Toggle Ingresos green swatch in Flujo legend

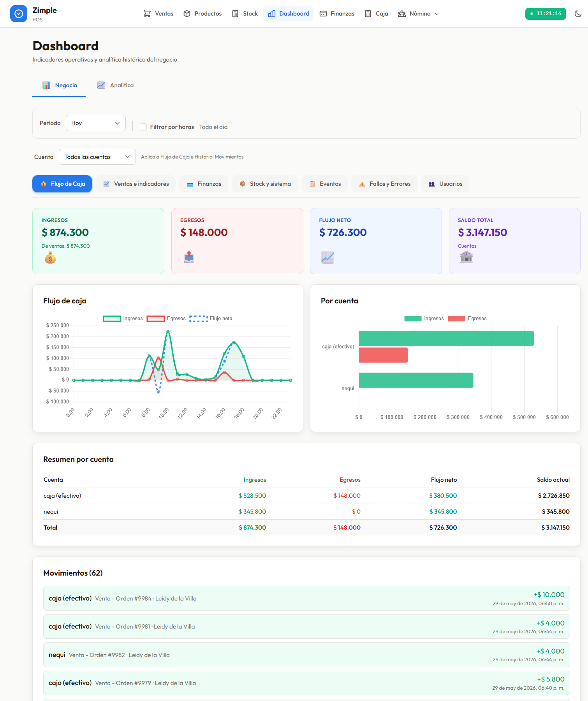click(x=112, y=319)
